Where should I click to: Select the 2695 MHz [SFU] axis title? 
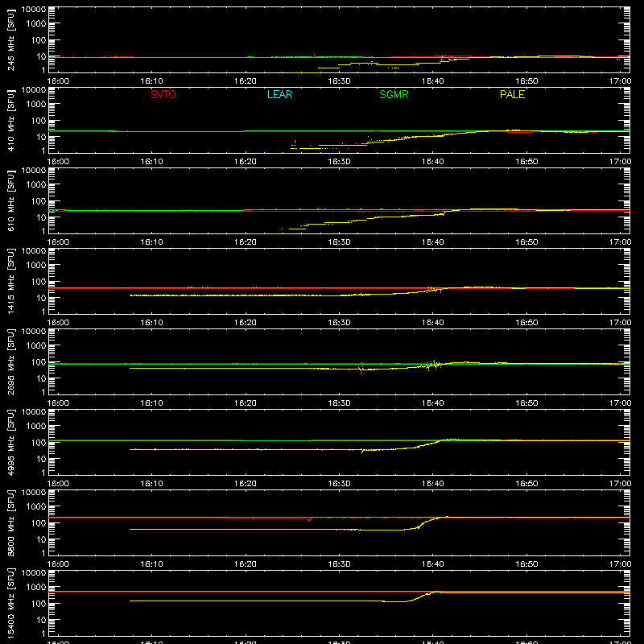point(10,361)
